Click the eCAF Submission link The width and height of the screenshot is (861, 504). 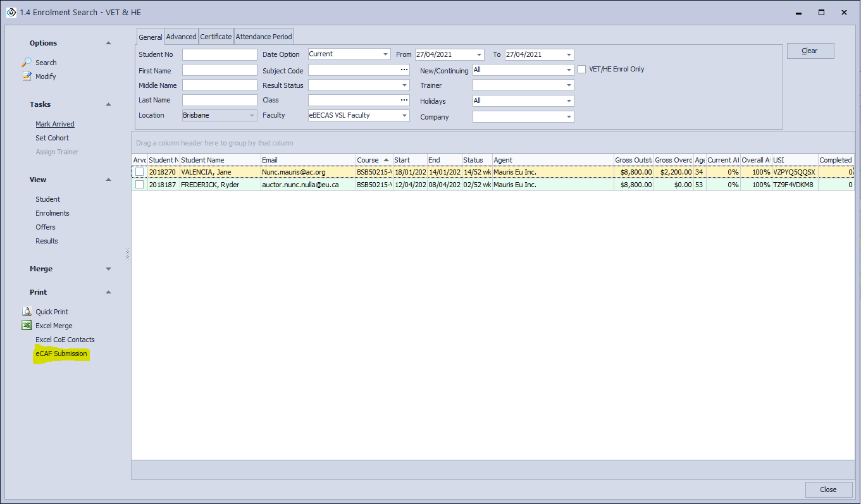pos(61,353)
